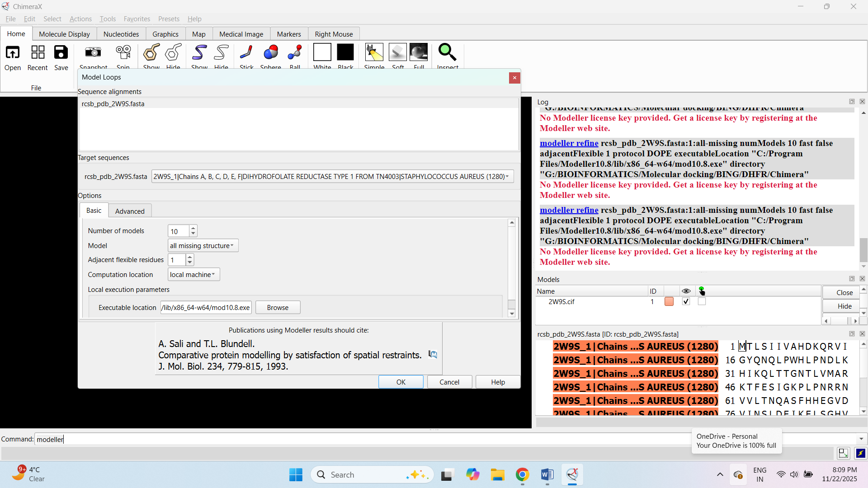Switch to the Advanced options tab

[x=130, y=211]
